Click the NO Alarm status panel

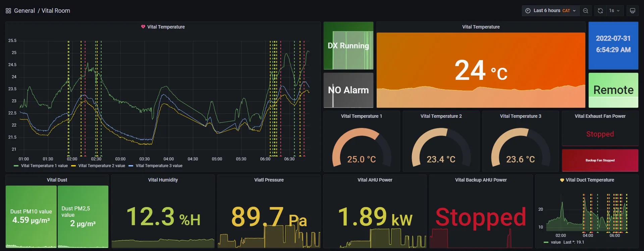348,90
